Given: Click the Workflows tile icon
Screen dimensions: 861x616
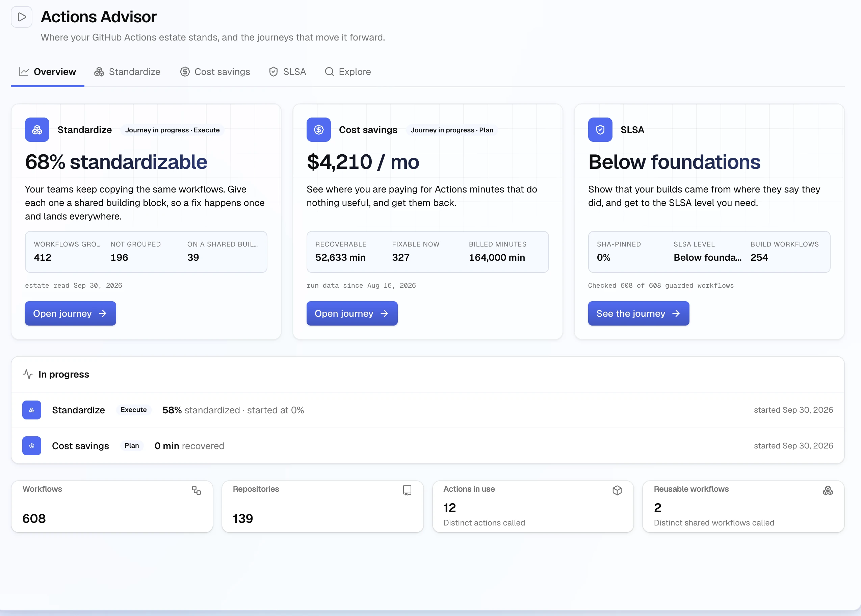Looking at the screenshot, I should click(x=197, y=490).
